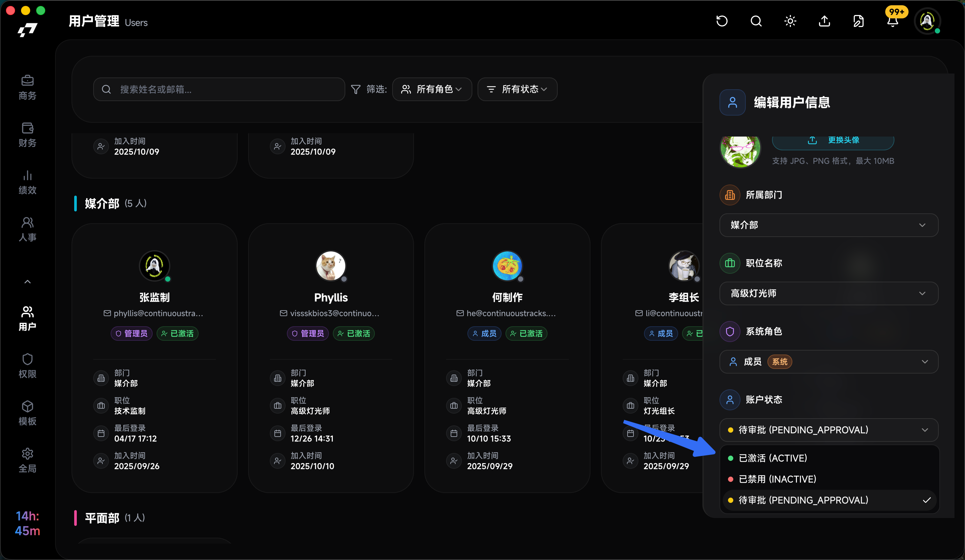Screen dimensions: 965x560
Task: Open the 高级灯光师 position dropdown
Action: click(829, 293)
